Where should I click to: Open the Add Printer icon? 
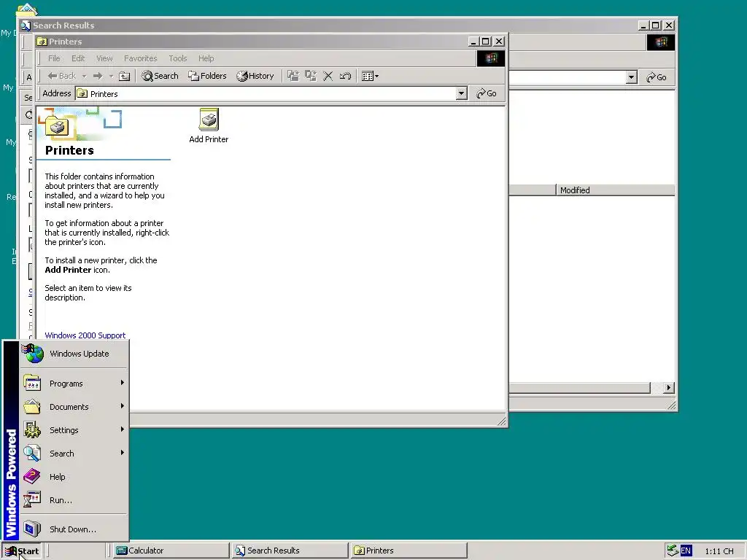209,125
